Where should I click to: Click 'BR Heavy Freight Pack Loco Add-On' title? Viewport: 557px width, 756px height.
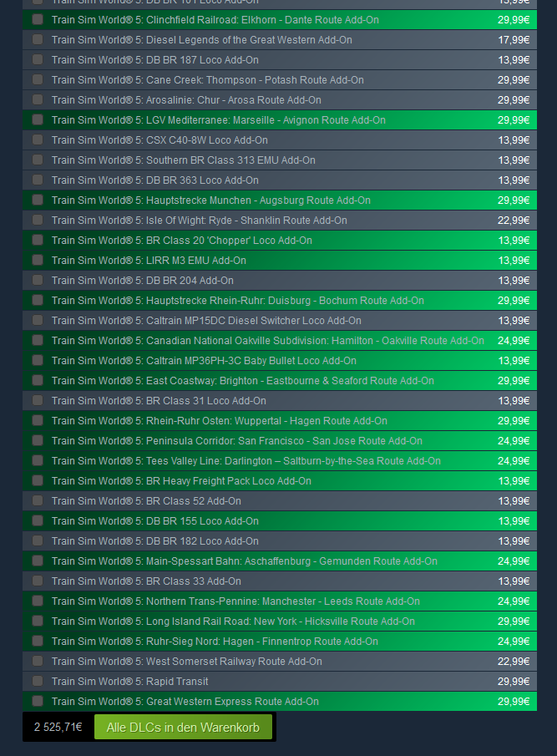coord(181,481)
